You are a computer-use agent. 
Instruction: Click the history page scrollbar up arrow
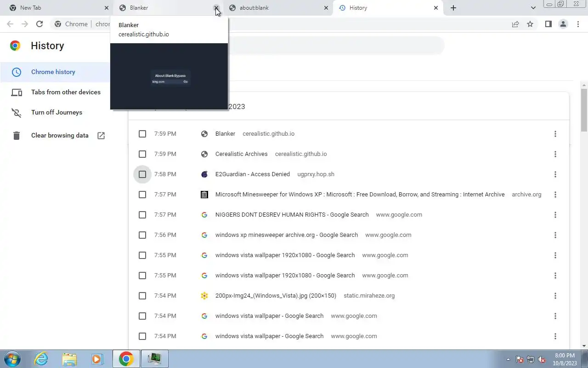tap(584, 85)
